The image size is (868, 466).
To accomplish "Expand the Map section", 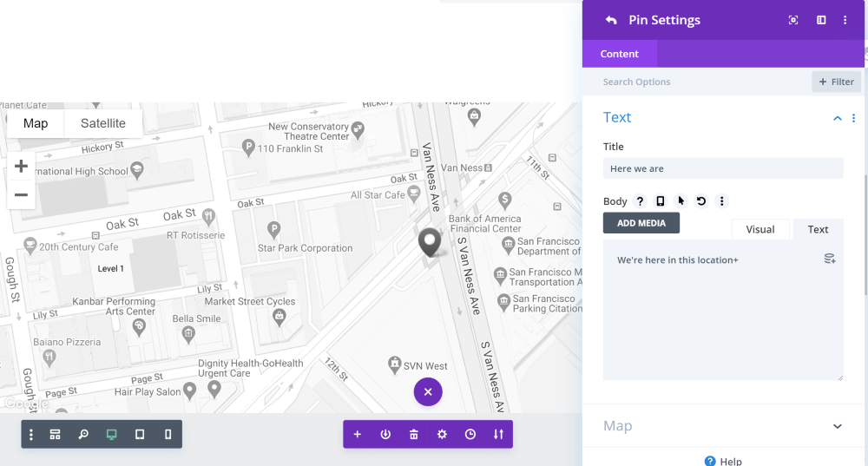I will coord(723,425).
